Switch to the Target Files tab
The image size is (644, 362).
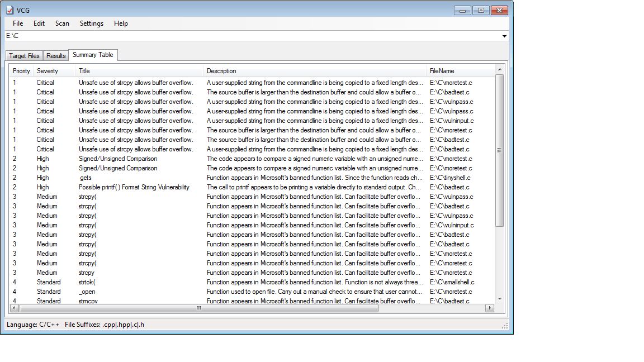[23, 55]
